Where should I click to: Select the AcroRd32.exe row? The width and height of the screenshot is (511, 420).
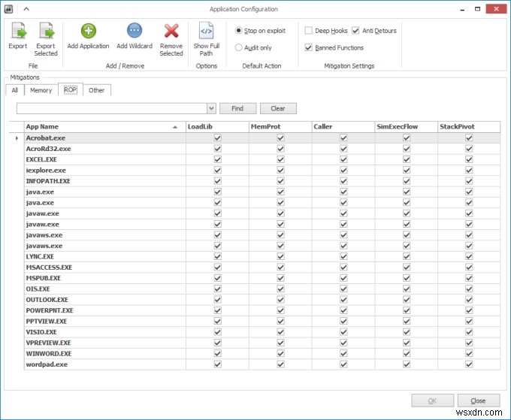click(262, 149)
